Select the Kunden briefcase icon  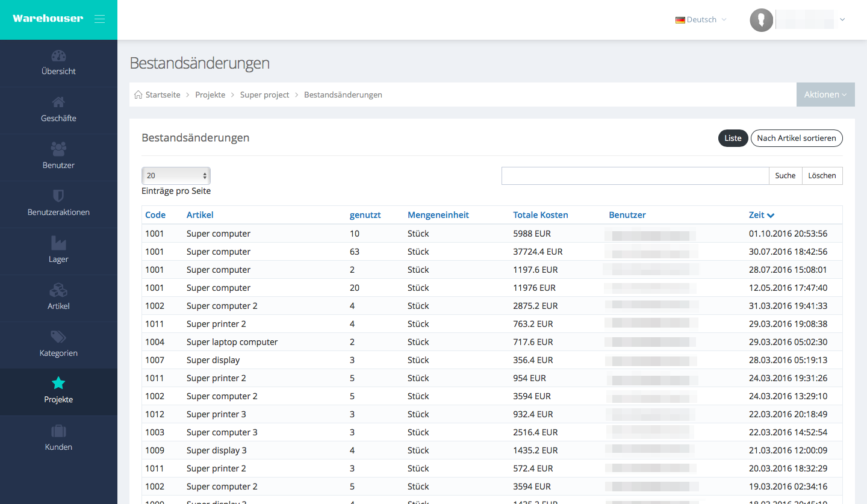[58, 431]
